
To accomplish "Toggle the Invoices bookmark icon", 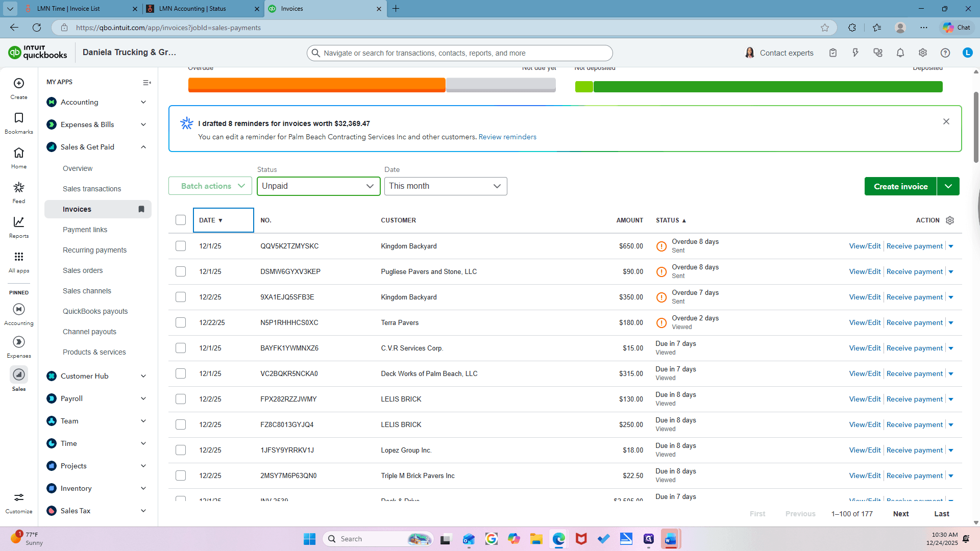I will (141, 209).
